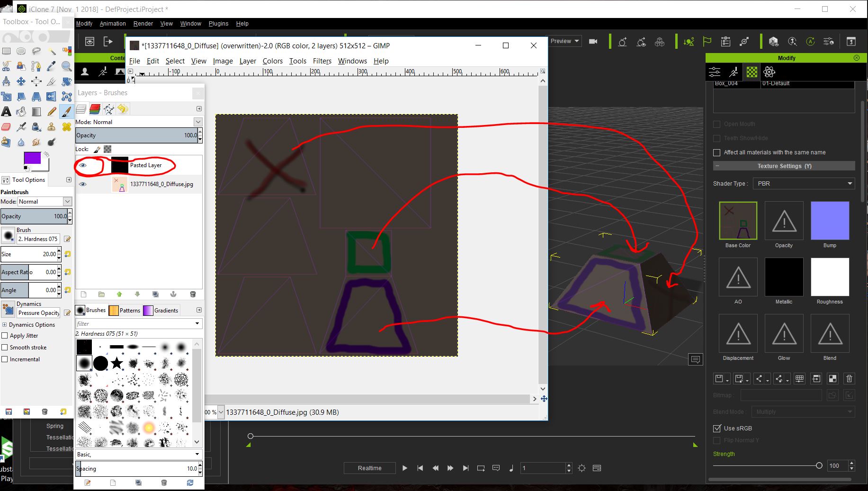
Task: Select the Perspective tool
Action: point(36,97)
